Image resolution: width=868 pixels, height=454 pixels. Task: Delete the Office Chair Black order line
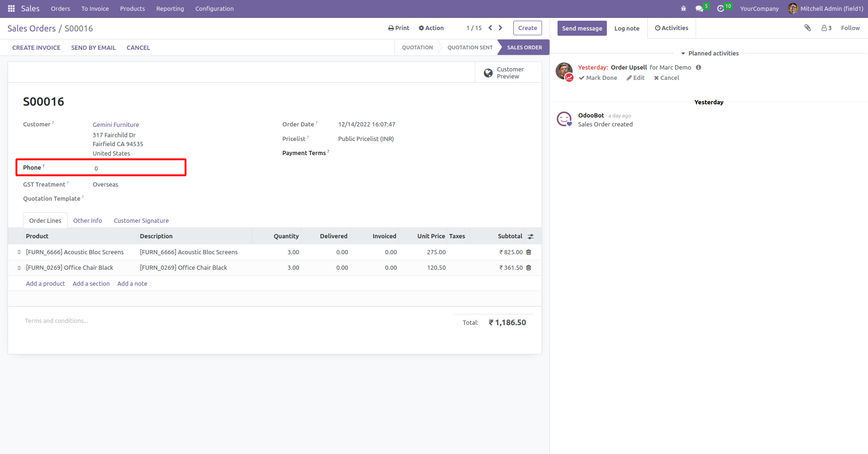[x=528, y=267]
